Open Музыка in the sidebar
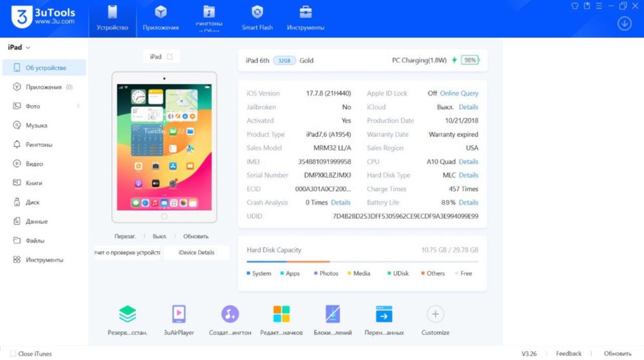The height and width of the screenshot is (360, 644). [x=44, y=125]
